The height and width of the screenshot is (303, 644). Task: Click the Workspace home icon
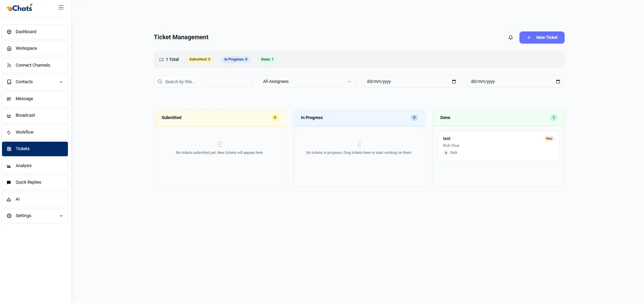point(9,48)
